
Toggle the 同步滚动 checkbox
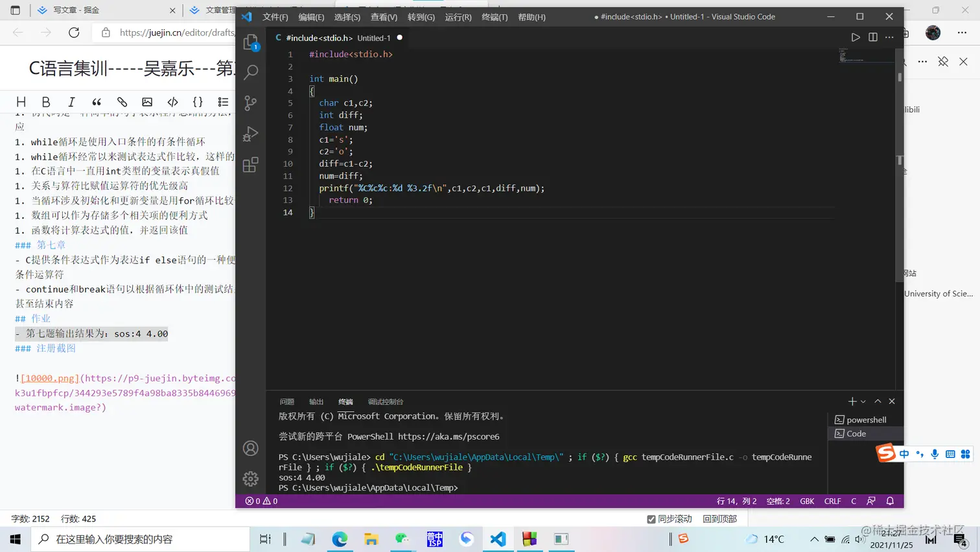coord(651,519)
